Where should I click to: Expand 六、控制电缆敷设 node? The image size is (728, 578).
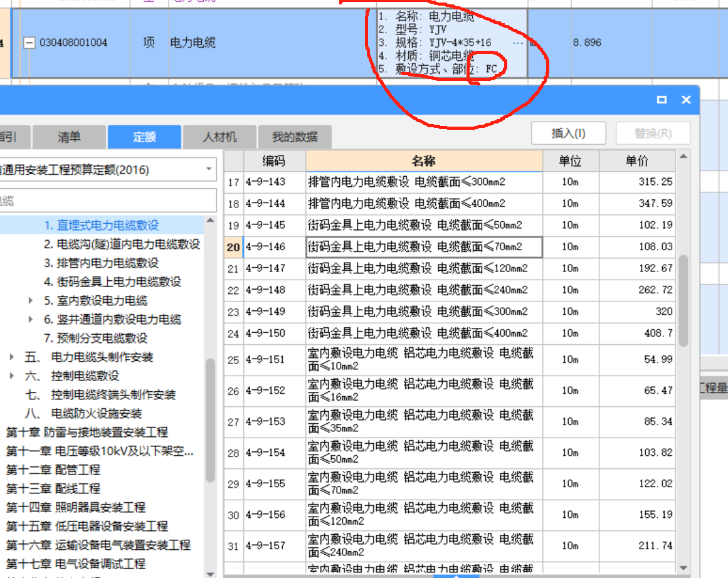click(12, 376)
